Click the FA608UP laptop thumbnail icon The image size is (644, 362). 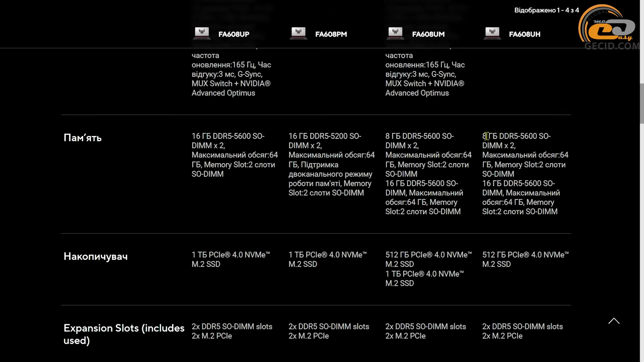point(202,34)
